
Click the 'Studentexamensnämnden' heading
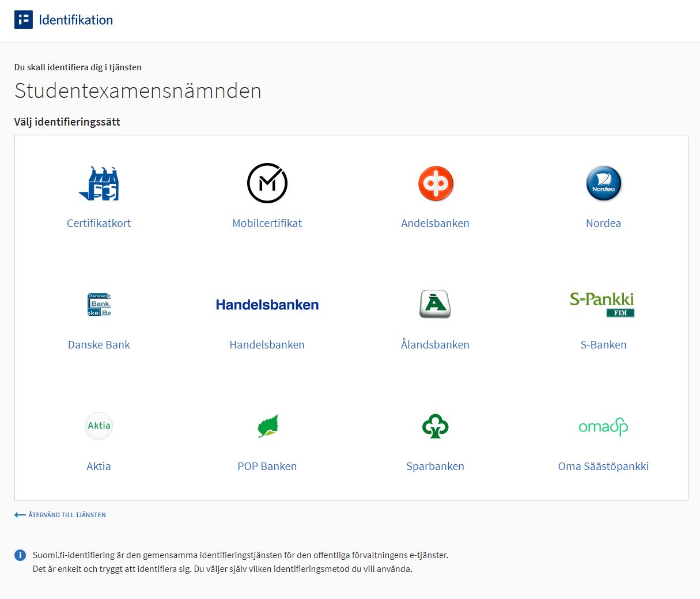pos(138,91)
